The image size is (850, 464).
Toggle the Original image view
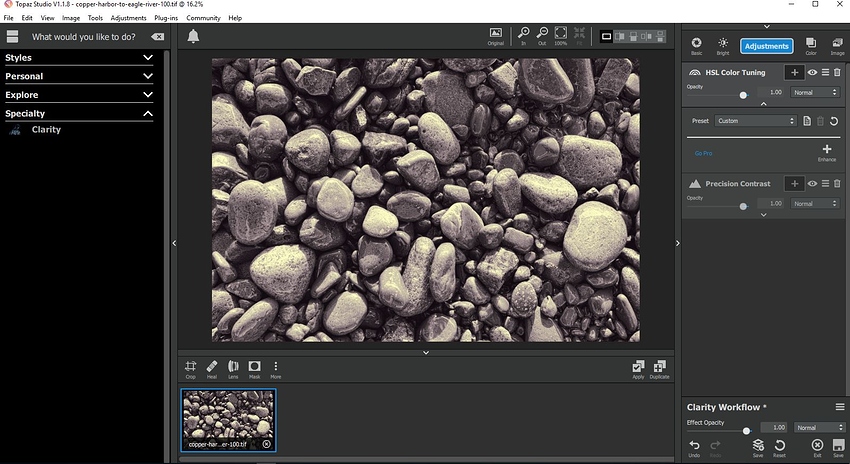[495, 36]
